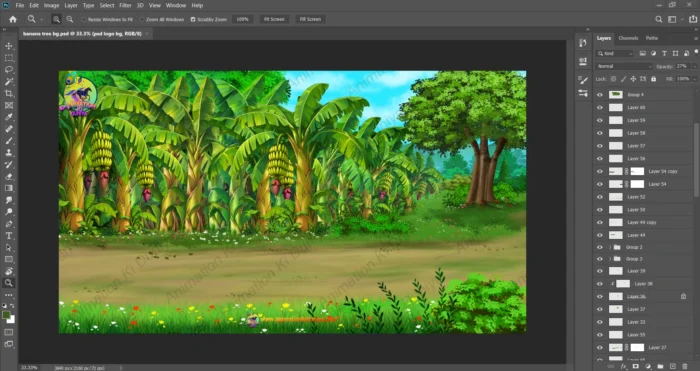Click the background color swatch
The image size is (700, 371).
click(x=11, y=320)
